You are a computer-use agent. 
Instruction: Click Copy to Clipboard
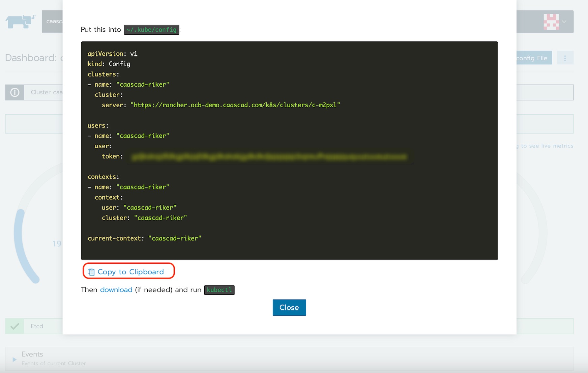pyautogui.click(x=130, y=272)
